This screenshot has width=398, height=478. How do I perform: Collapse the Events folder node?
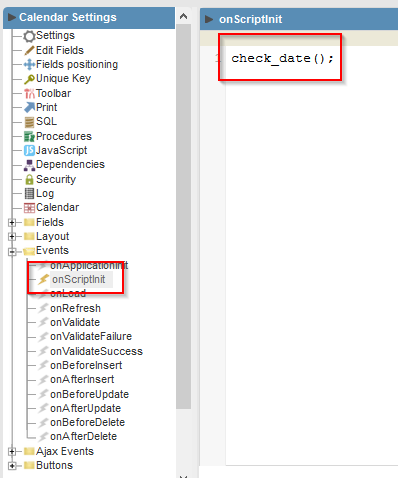click(x=12, y=251)
